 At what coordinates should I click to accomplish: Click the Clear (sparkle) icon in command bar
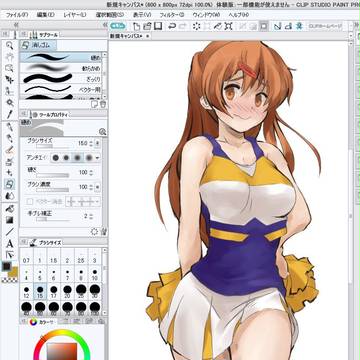[196, 26]
